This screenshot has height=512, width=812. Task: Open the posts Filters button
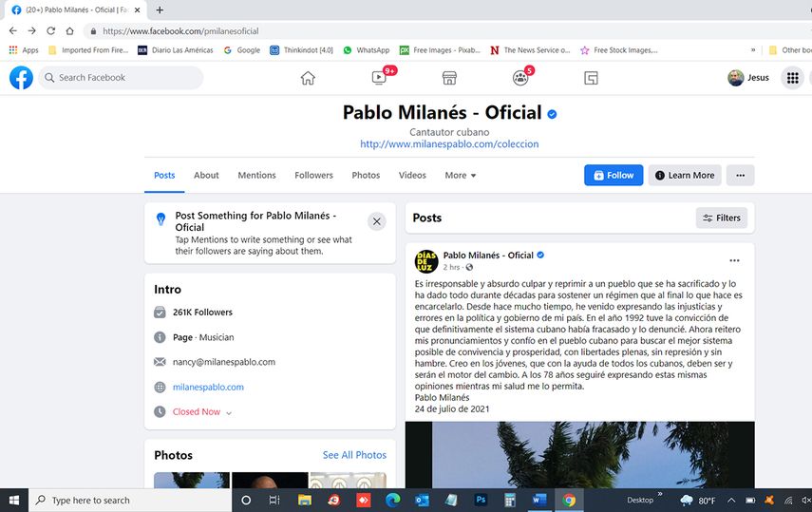tap(722, 218)
